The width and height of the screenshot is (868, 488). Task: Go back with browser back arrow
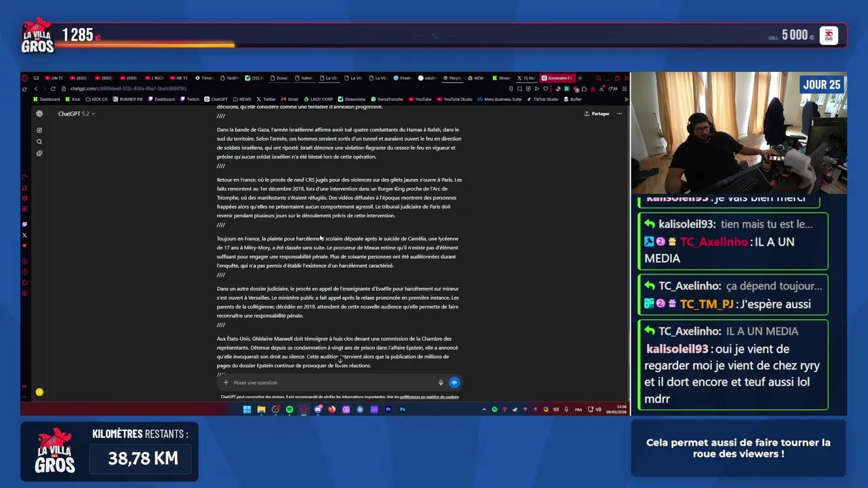point(36,89)
